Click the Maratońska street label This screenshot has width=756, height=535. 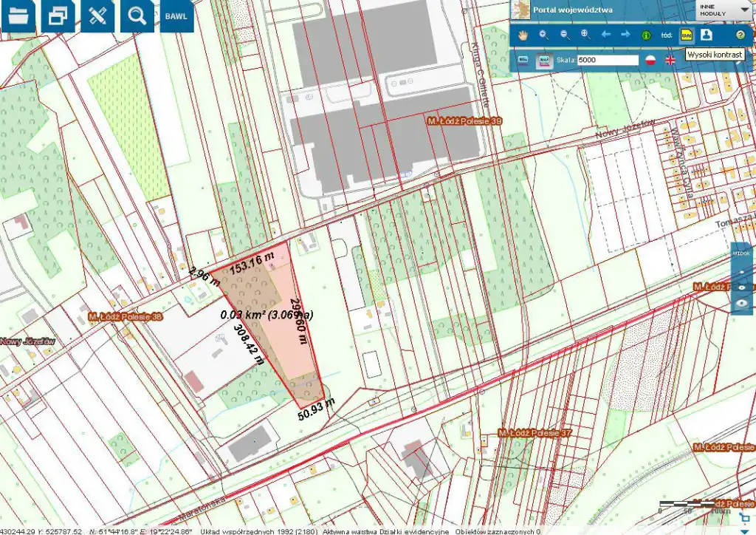pyautogui.click(x=204, y=508)
